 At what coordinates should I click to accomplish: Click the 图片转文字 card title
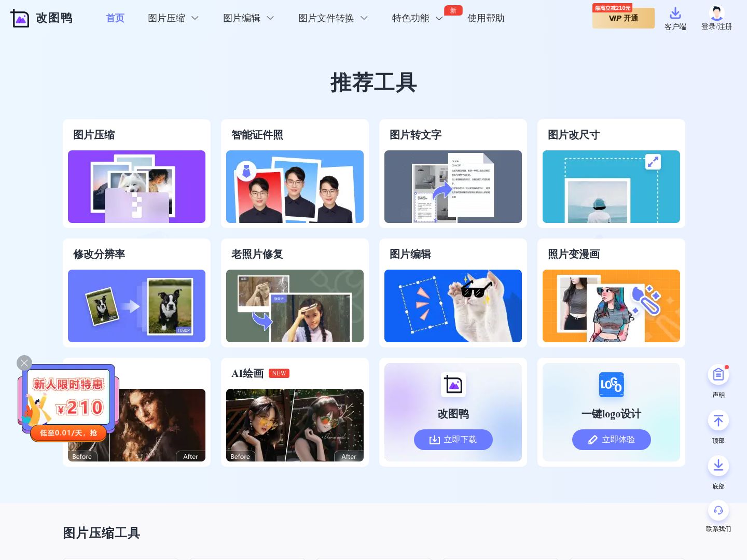coord(416,135)
